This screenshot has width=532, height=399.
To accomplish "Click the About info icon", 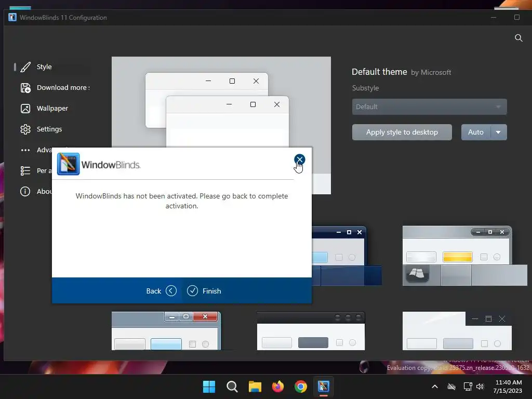I will [x=25, y=191].
